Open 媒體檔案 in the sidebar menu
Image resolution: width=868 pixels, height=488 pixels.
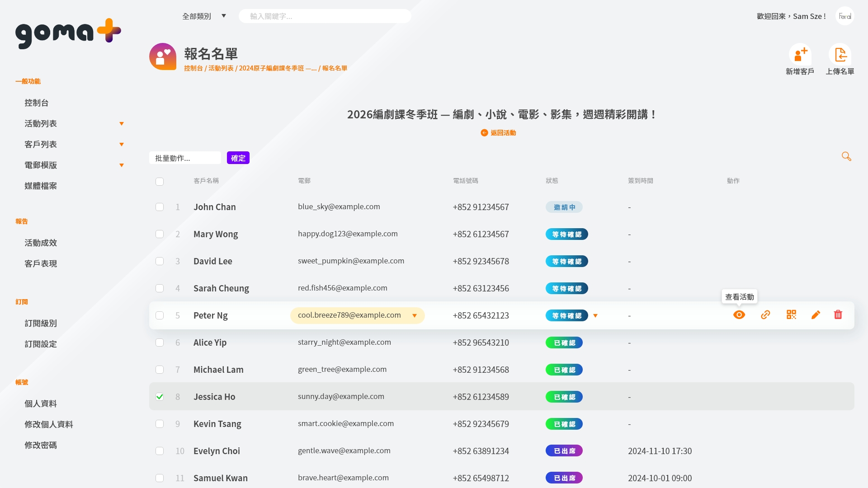[x=41, y=186]
